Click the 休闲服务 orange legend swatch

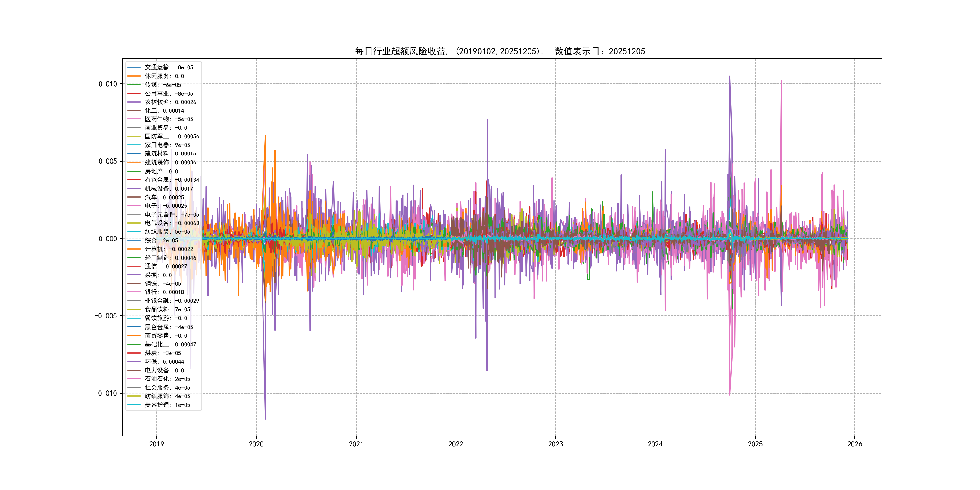click(134, 76)
